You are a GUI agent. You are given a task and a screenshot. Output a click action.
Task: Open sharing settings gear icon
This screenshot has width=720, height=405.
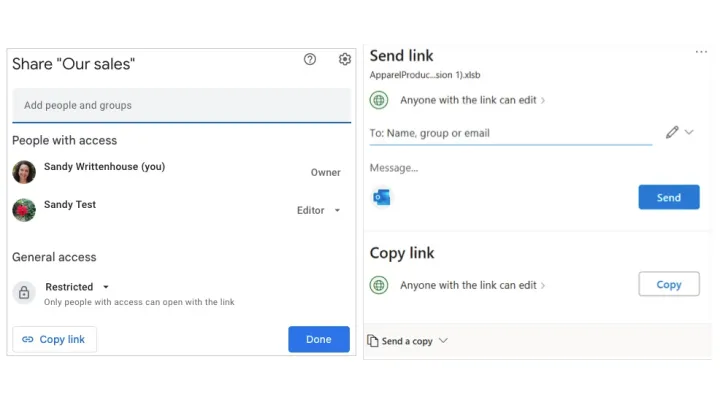pyautogui.click(x=345, y=60)
